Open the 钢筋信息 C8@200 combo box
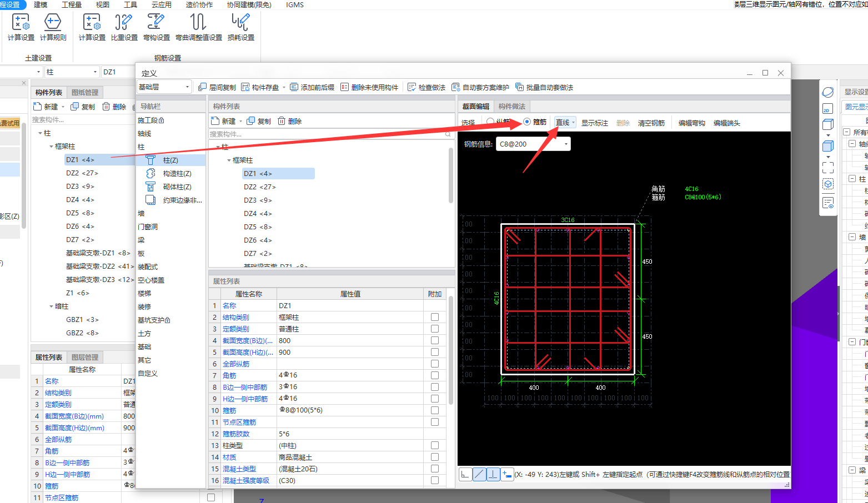The height and width of the screenshot is (503, 868). [533, 144]
